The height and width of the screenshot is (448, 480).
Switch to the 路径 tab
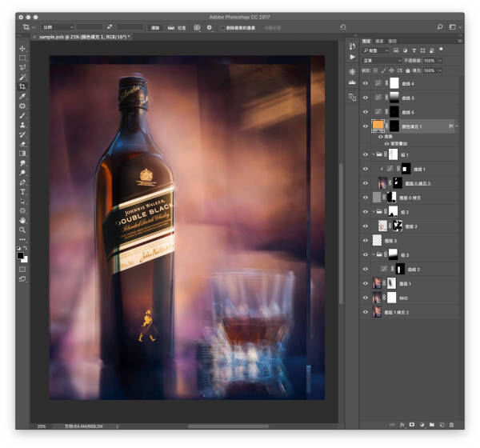coord(393,41)
